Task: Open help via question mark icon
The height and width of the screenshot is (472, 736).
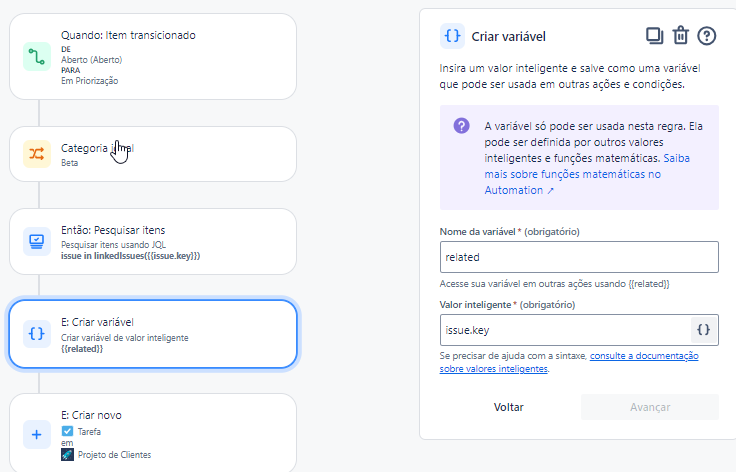Action: point(706,36)
